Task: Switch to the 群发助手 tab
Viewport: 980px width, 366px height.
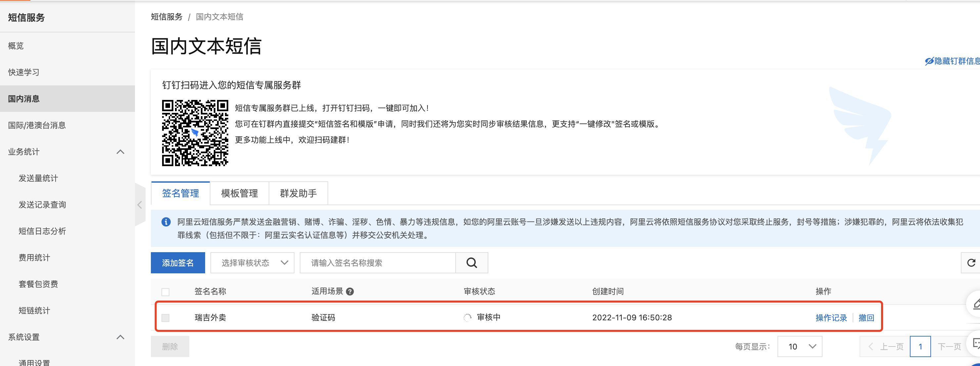Action: pyautogui.click(x=298, y=193)
